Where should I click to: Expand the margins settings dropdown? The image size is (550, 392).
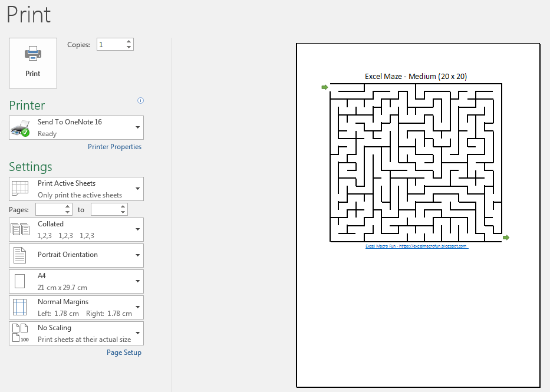139,307
